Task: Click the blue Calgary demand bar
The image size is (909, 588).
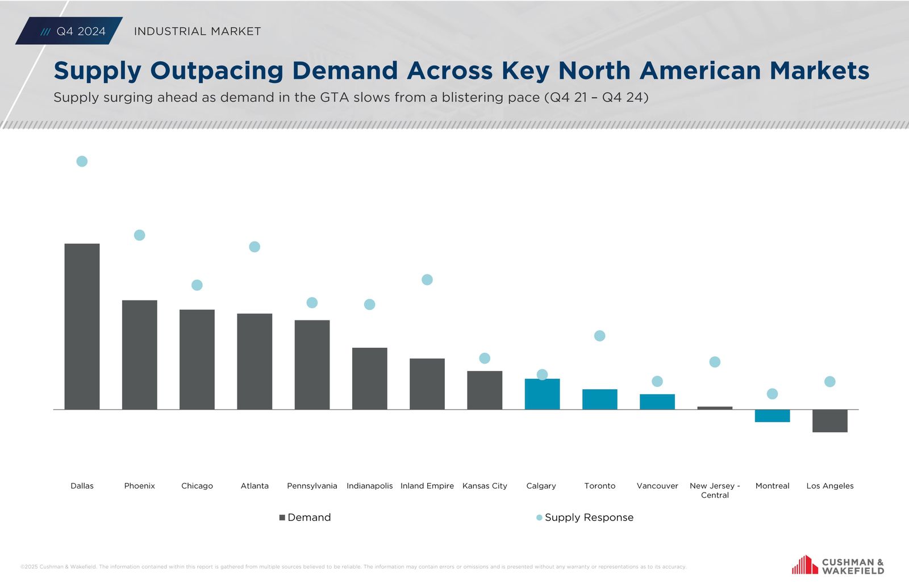Action: pos(542,394)
